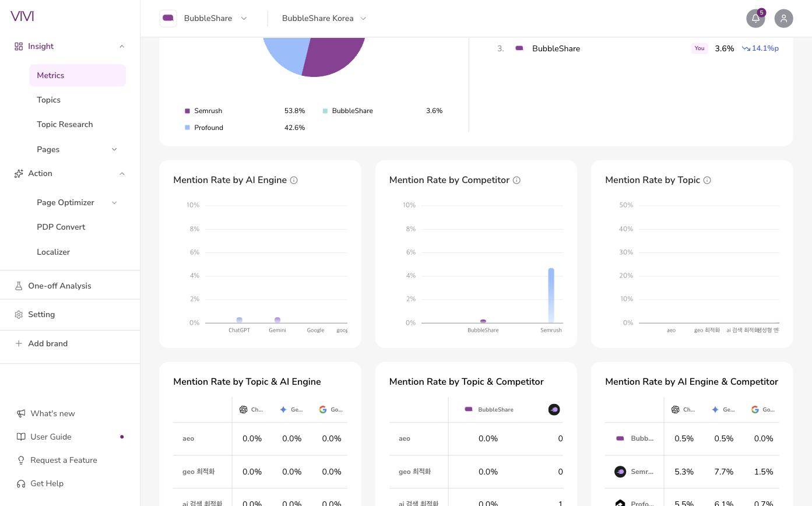The height and width of the screenshot is (506, 812).
Task: Click Get Help link
Action: (47, 483)
